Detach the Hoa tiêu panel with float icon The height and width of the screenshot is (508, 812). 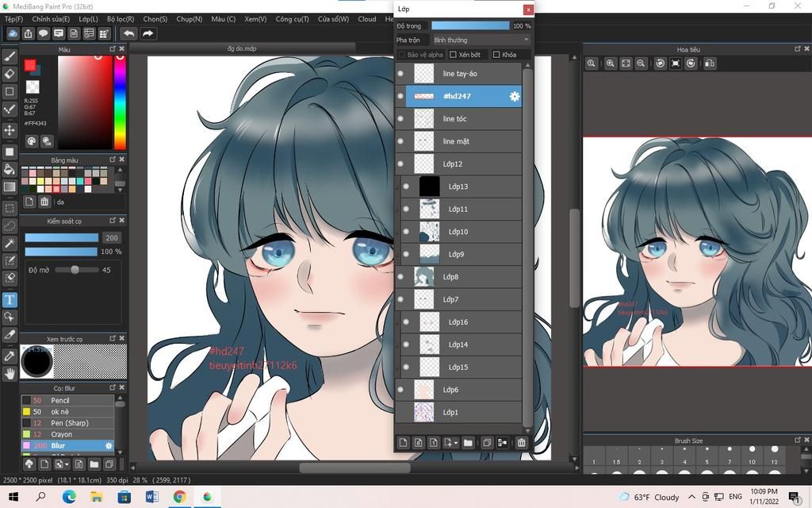(x=798, y=48)
